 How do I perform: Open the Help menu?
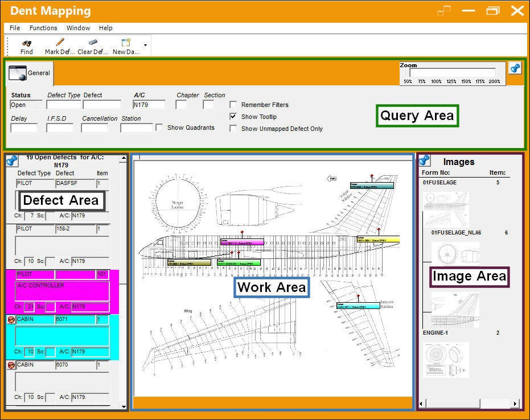105,28
